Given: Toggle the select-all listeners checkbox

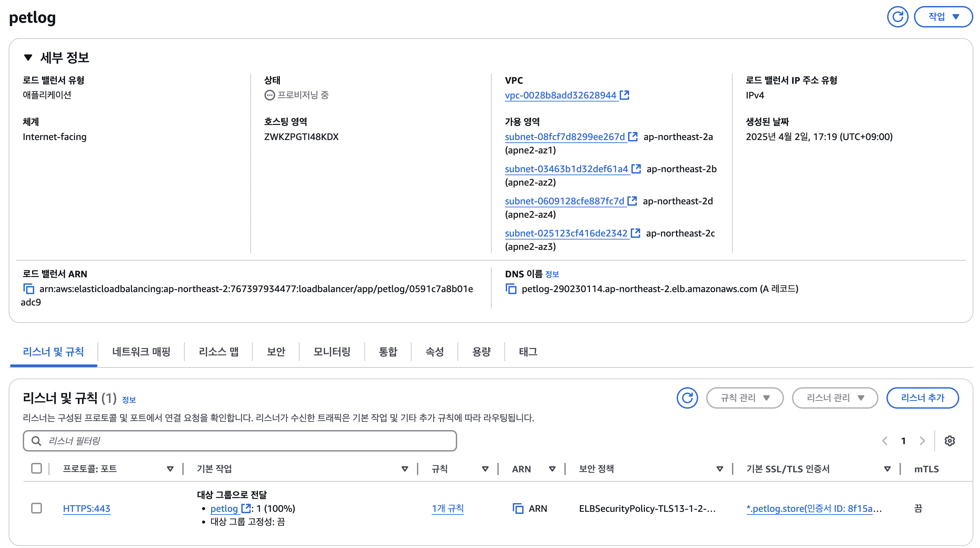Looking at the screenshot, I should pyautogui.click(x=37, y=469).
